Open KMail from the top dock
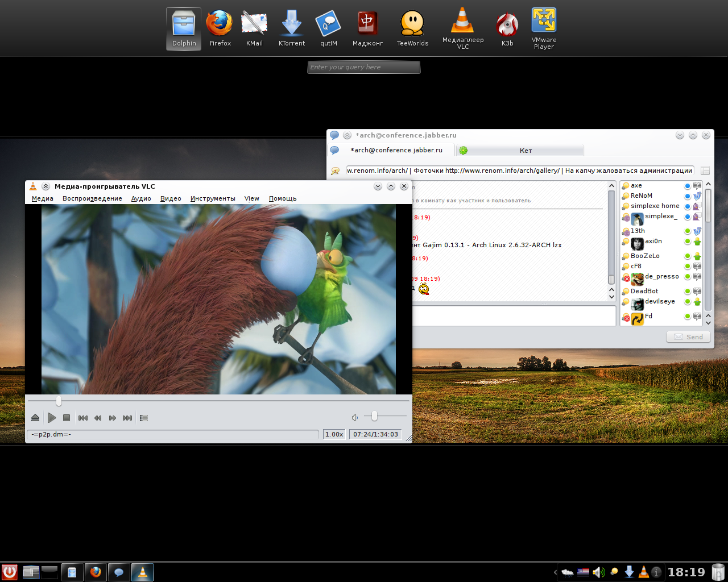 (254, 28)
